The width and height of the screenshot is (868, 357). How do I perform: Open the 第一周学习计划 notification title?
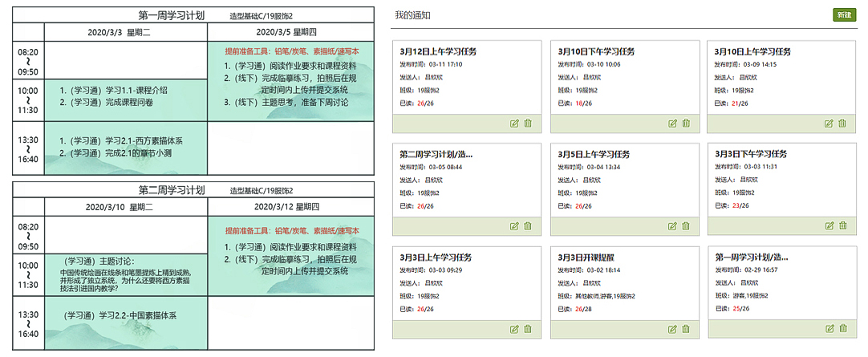[x=752, y=258]
